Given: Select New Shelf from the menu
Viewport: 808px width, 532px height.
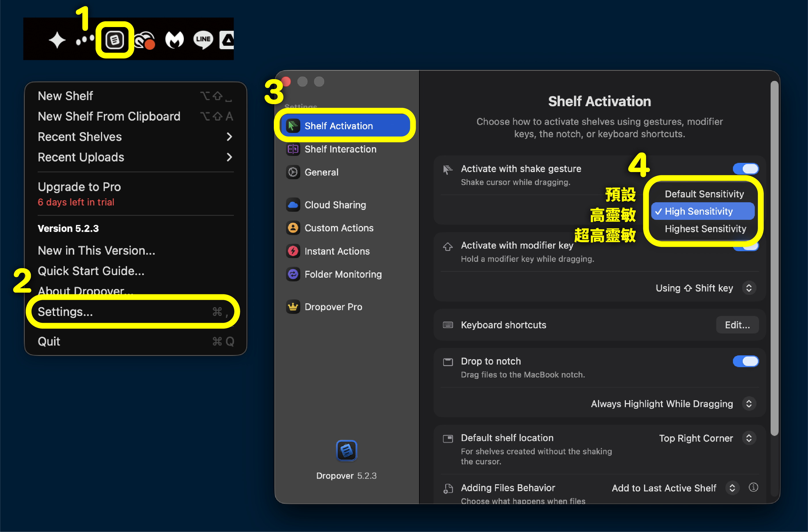Looking at the screenshot, I should coord(136,96).
